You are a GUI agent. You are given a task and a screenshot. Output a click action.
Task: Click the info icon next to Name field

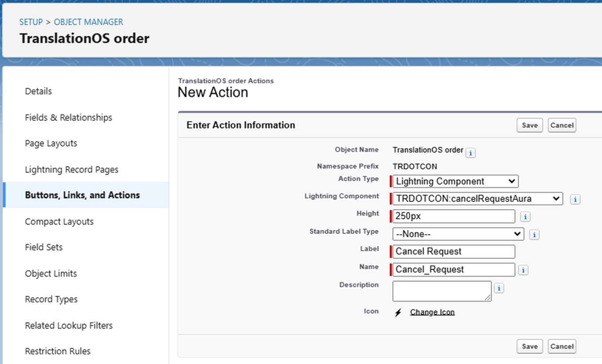[x=523, y=270]
